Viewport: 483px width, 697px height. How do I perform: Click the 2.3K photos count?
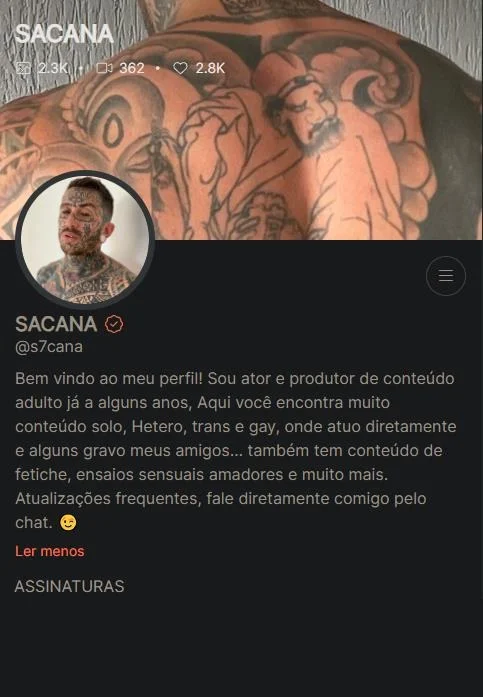click(52, 68)
